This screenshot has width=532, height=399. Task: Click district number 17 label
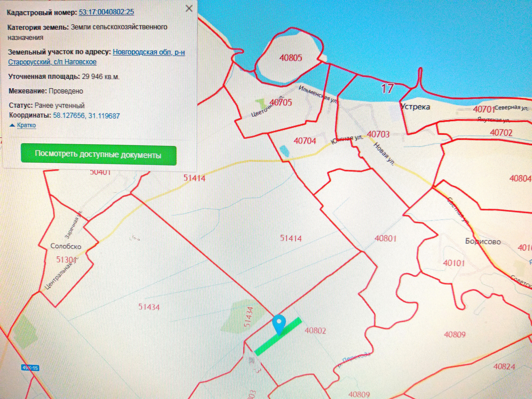387,89
